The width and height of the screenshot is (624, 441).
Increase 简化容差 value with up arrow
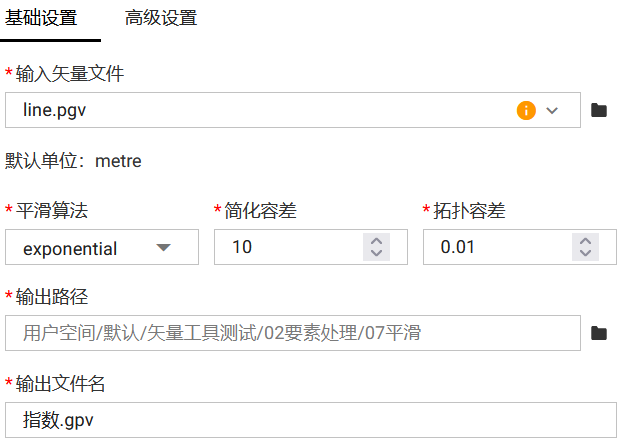376,241
